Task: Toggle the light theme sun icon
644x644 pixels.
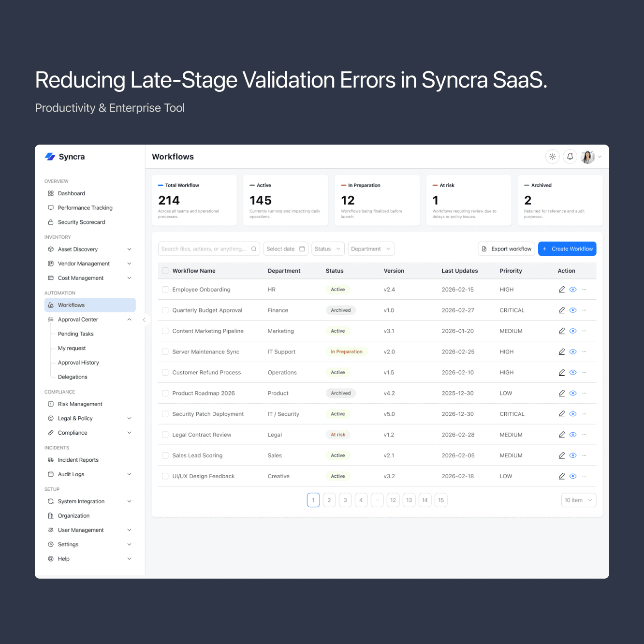Action: 552,157
